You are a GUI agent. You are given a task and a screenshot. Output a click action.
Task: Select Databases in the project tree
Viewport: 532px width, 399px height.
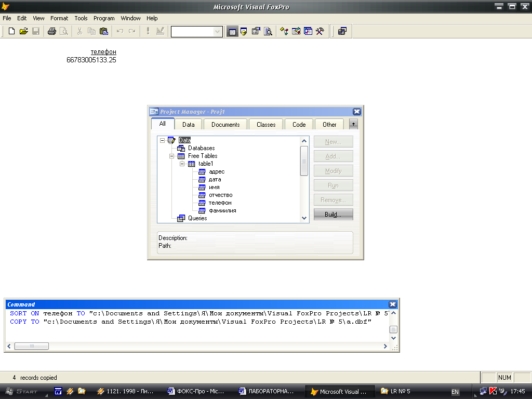point(201,148)
